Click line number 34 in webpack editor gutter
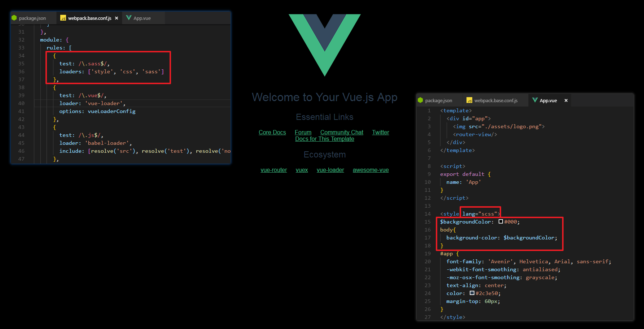The image size is (644, 329). pyautogui.click(x=21, y=56)
